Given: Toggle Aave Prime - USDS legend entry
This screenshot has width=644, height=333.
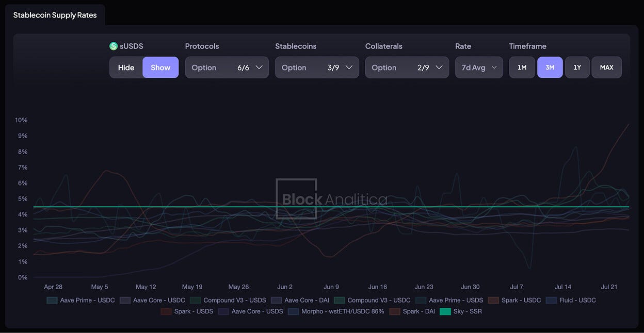Looking at the screenshot, I should tap(449, 300).
